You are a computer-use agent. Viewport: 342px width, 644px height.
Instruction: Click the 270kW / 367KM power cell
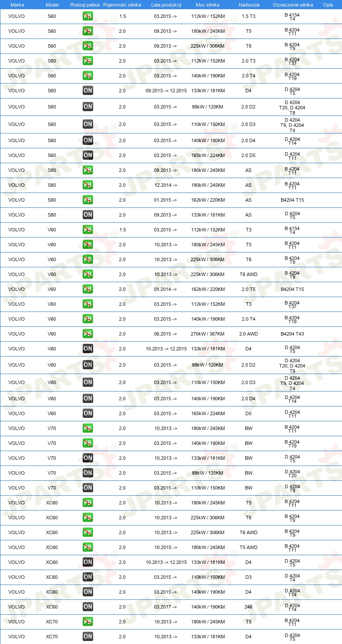click(x=208, y=334)
